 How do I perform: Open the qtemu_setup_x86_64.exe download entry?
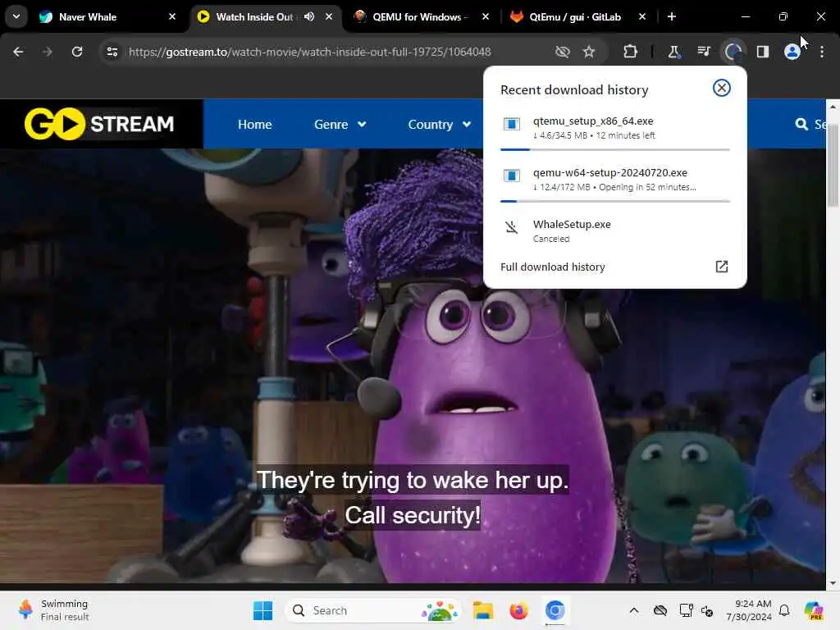coord(614,128)
